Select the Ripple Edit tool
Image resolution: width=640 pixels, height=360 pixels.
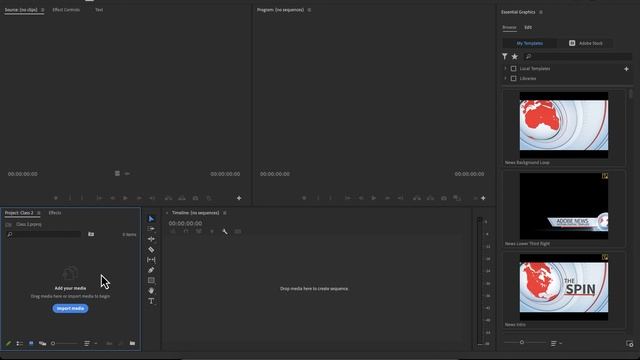(x=151, y=239)
